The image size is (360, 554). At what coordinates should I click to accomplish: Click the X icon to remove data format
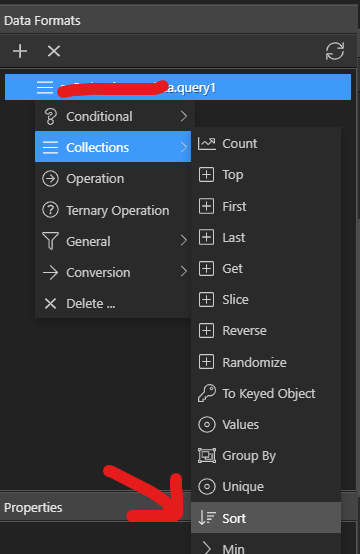(x=54, y=51)
